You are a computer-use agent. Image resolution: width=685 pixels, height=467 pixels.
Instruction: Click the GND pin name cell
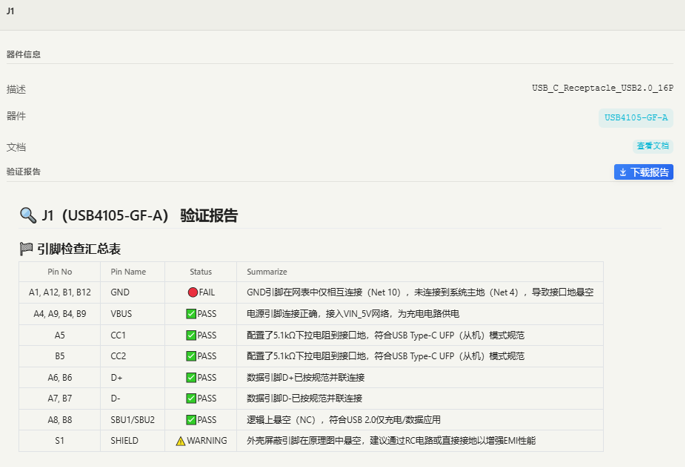(132, 292)
